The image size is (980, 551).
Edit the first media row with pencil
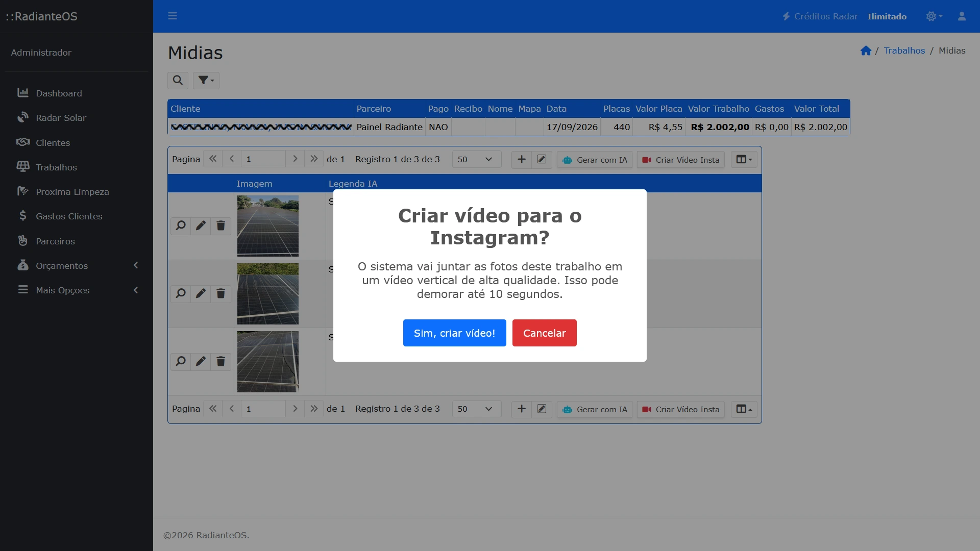tap(201, 226)
